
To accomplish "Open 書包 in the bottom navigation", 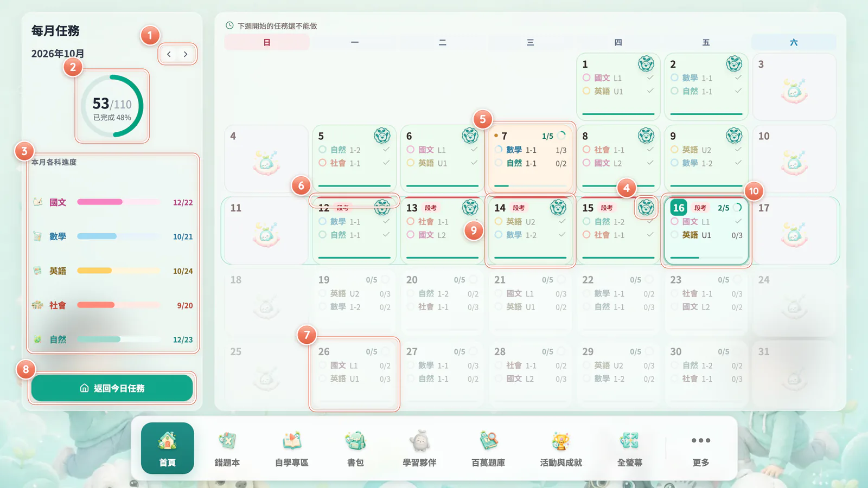I will 355,448.
